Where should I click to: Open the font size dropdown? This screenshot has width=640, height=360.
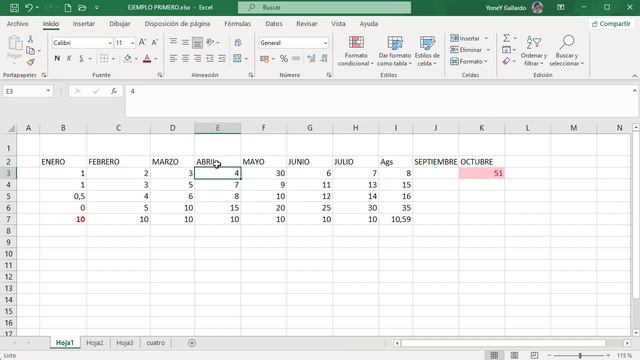[x=132, y=43]
